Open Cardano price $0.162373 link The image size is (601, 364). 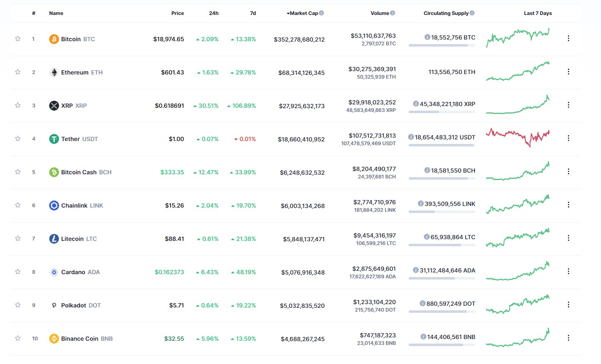point(169,272)
